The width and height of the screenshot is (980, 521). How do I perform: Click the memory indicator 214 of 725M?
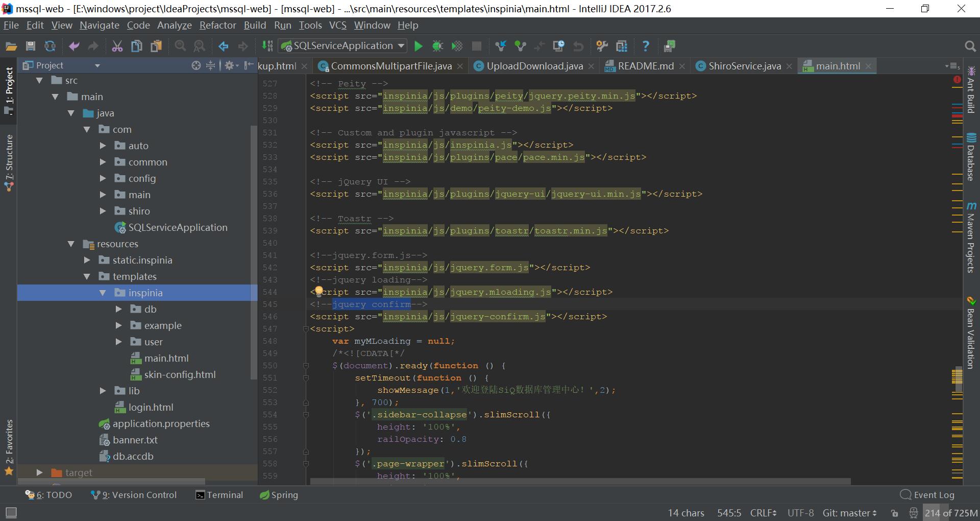point(951,513)
